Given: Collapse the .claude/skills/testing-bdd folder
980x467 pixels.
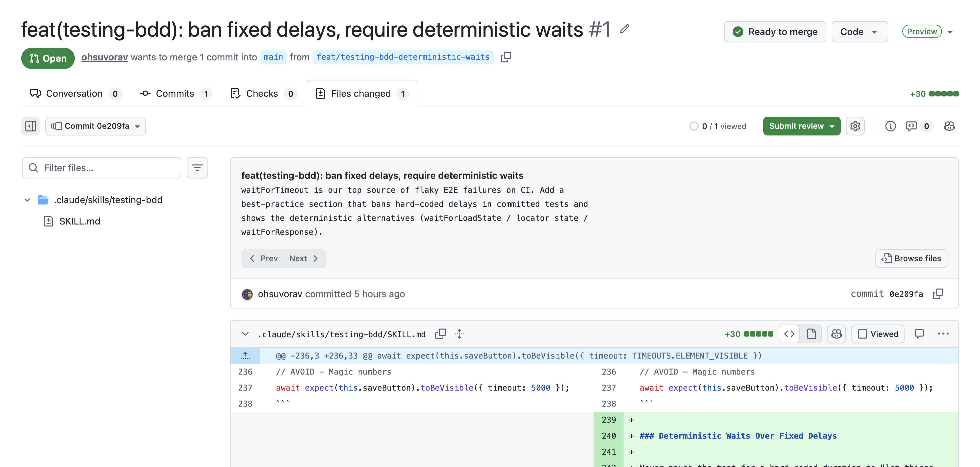Looking at the screenshot, I should click(x=27, y=200).
